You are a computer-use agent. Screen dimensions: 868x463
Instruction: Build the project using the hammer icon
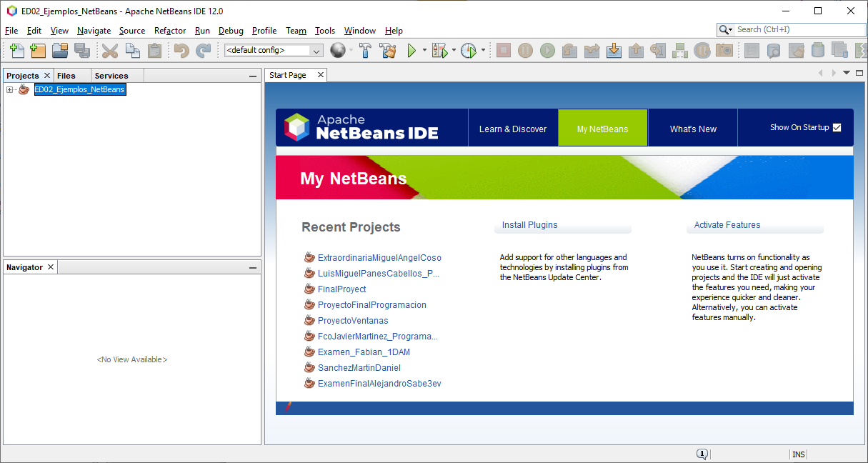[x=364, y=50]
